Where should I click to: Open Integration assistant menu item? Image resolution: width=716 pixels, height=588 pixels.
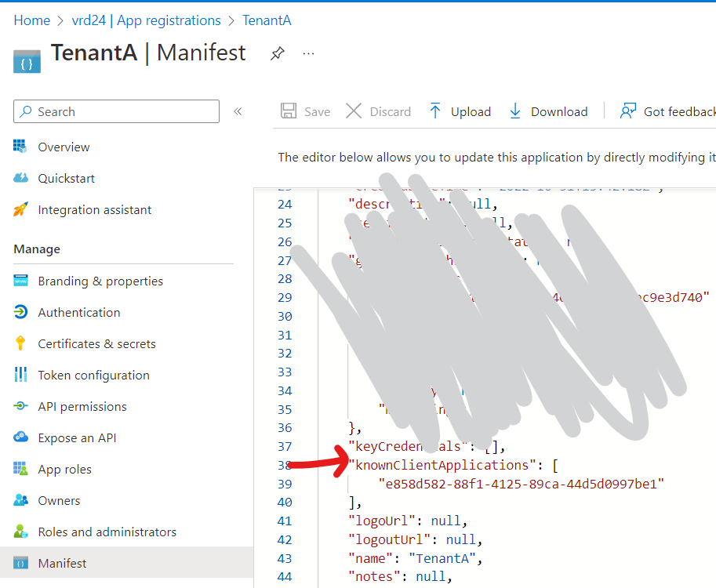click(x=95, y=210)
